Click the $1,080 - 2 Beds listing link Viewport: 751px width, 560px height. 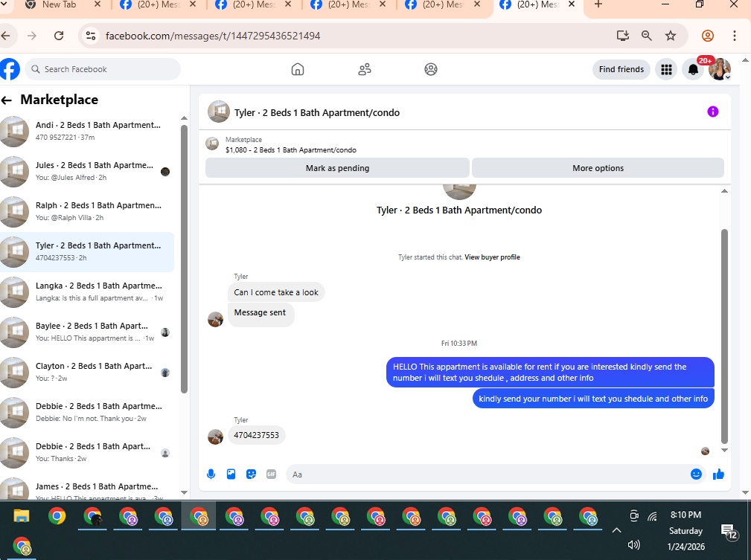291,149
